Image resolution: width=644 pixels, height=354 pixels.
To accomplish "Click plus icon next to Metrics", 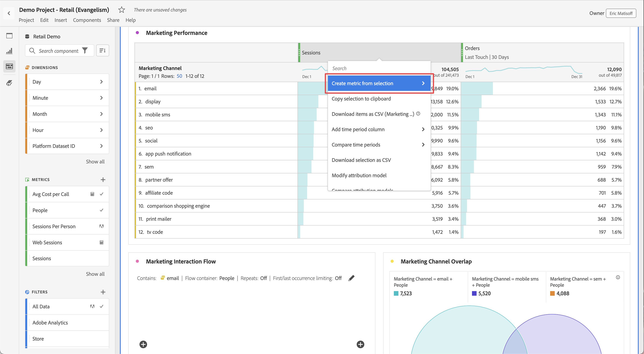I will [x=103, y=180].
